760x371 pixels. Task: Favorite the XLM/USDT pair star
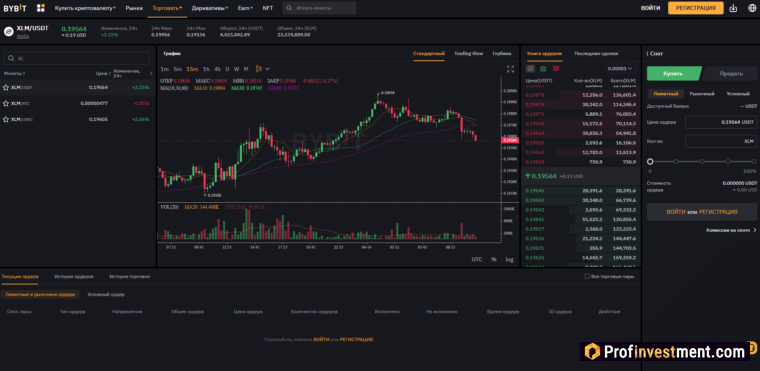6,88
